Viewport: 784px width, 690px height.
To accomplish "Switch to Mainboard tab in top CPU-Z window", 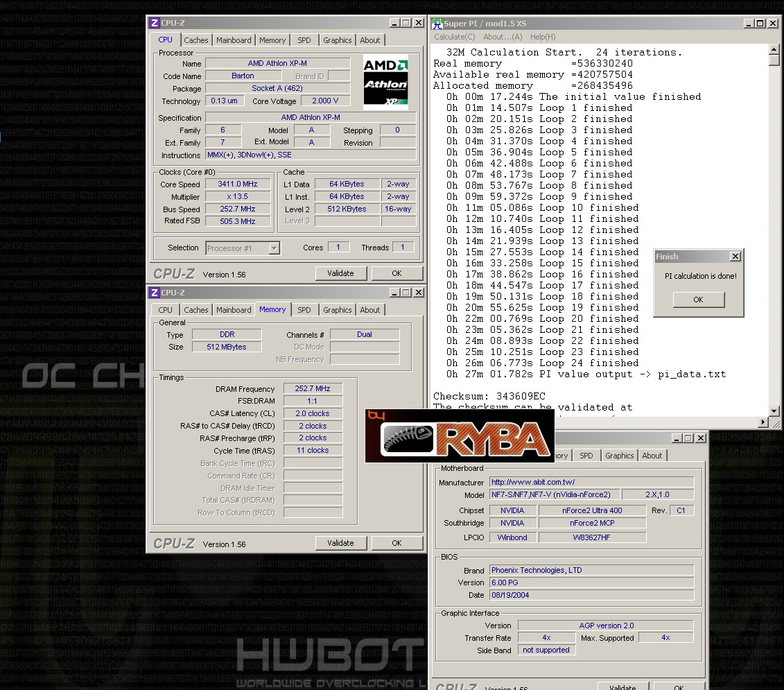I will 234,40.
